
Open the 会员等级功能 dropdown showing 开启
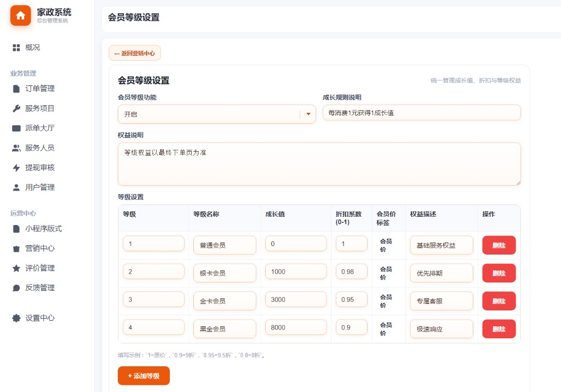click(217, 114)
